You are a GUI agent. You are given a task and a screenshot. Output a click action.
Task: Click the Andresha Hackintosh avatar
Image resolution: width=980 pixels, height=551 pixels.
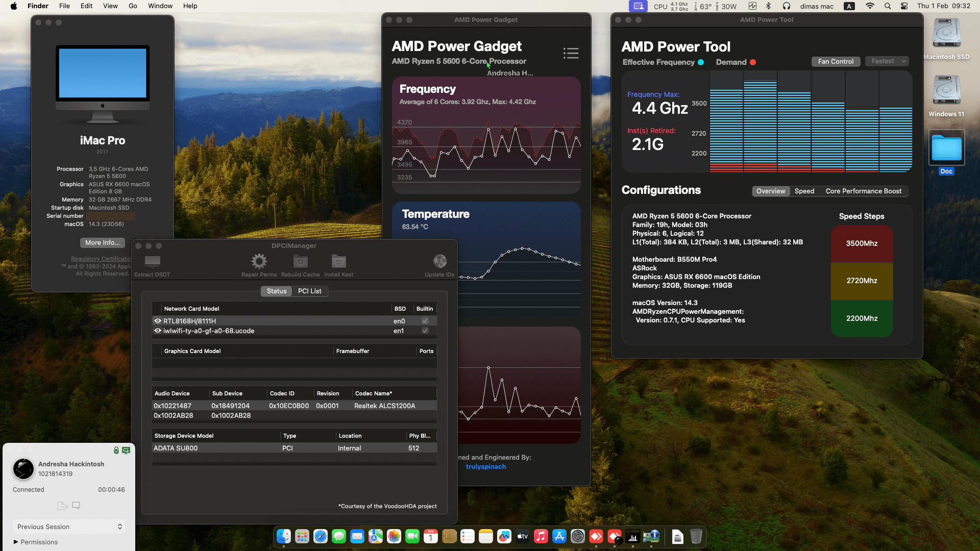pyautogui.click(x=23, y=469)
